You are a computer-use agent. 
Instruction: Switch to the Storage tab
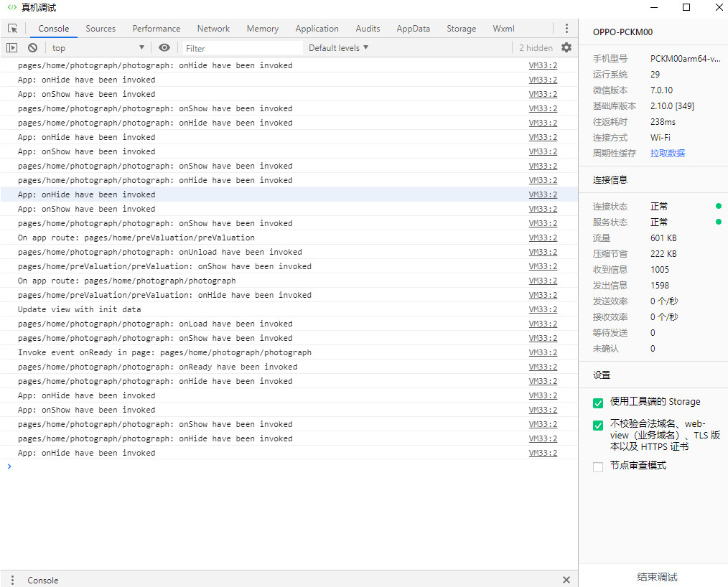[x=461, y=29]
